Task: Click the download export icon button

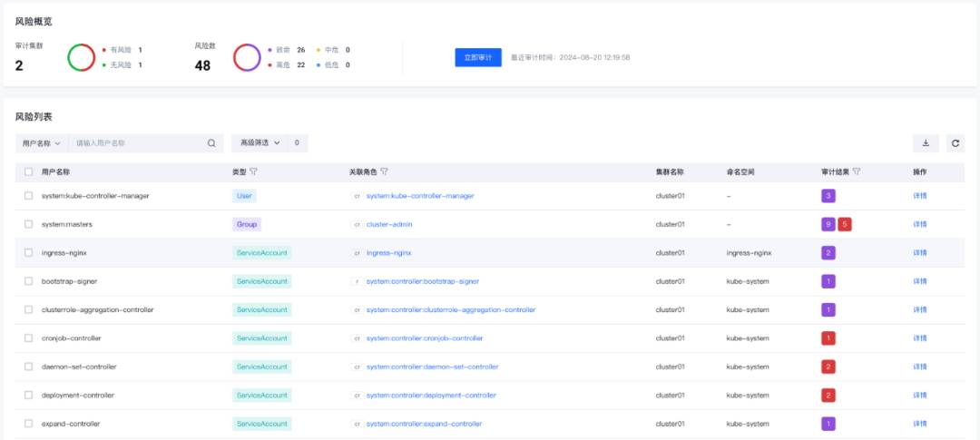Action: click(926, 143)
